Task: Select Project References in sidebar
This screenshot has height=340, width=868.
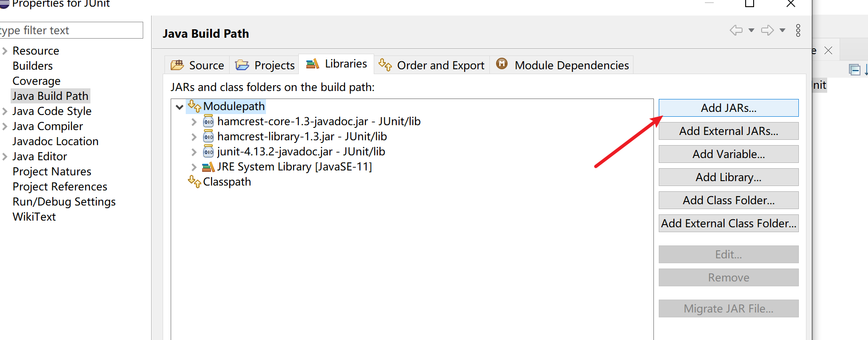Action: pyautogui.click(x=60, y=186)
